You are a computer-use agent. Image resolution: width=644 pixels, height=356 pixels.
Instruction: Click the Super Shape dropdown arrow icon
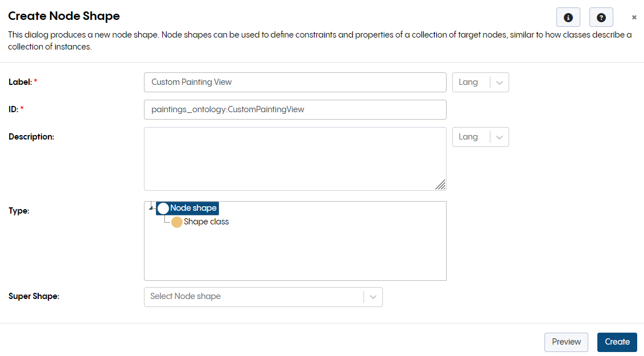(374, 297)
